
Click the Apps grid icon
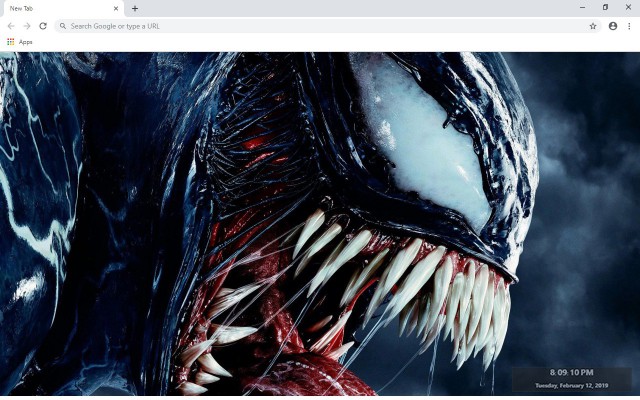(11, 42)
